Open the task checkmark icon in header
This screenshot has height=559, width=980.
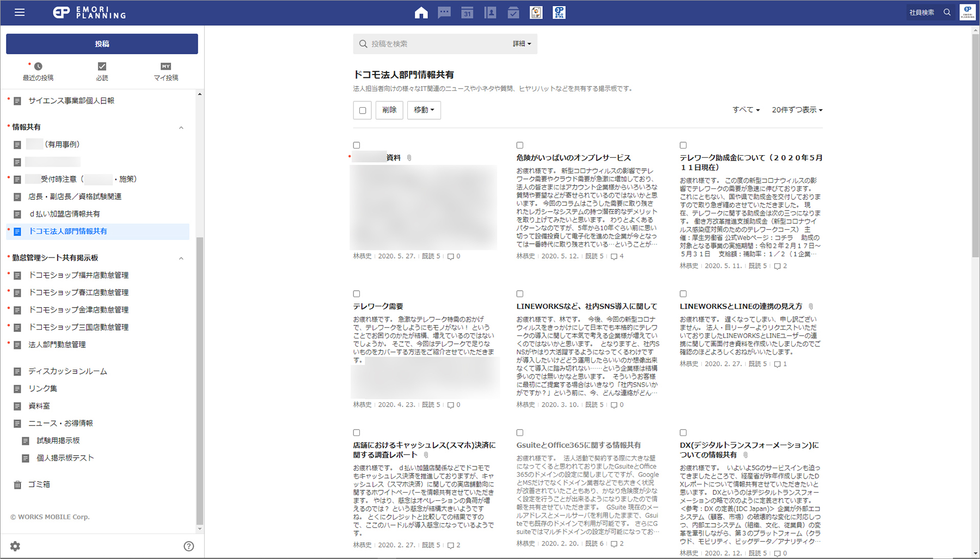(513, 13)
